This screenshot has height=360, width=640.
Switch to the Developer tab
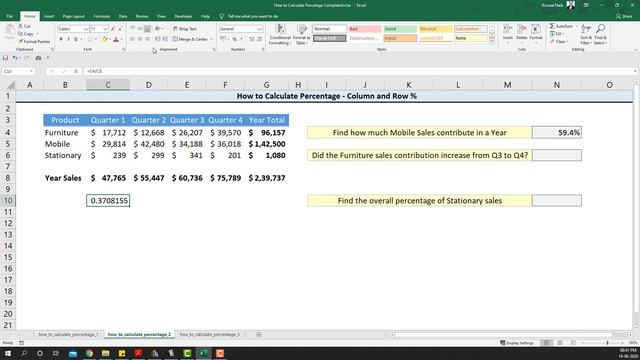[183, 16]
